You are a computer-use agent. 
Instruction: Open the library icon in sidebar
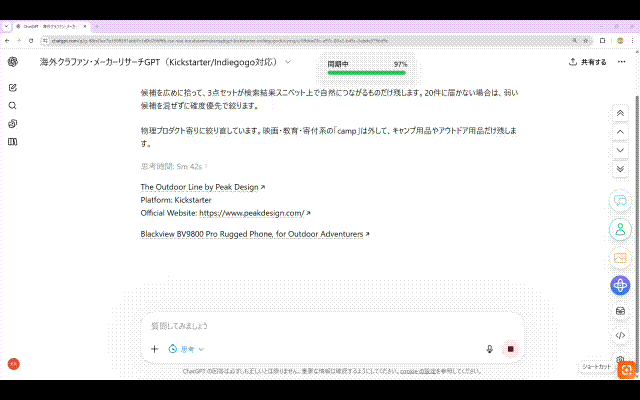[x=13, y=142]
